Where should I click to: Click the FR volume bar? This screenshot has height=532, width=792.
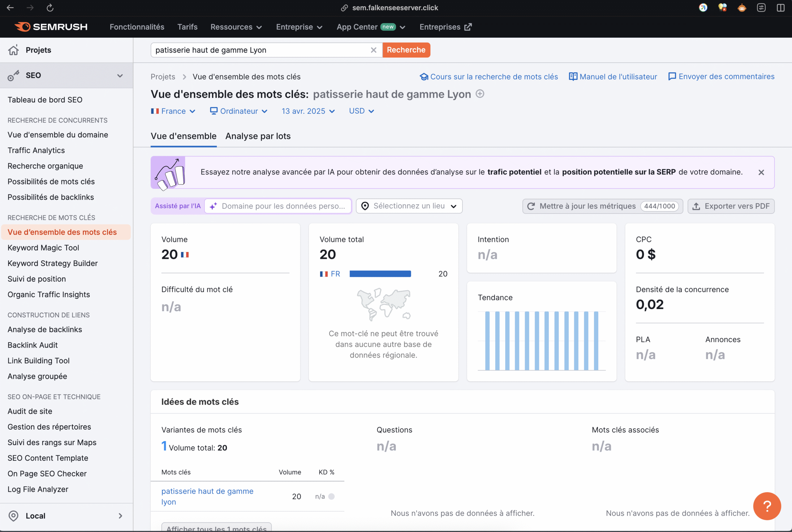[x=380, y=274]
